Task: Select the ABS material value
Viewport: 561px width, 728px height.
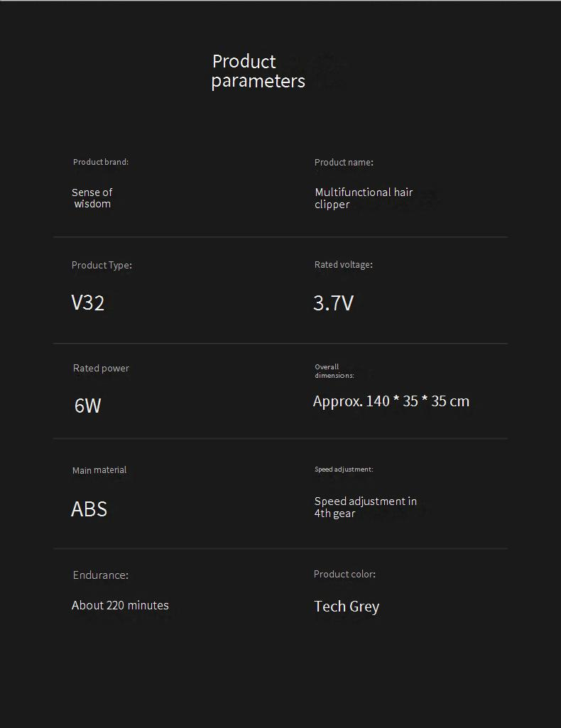Action: tap(89, 509)
